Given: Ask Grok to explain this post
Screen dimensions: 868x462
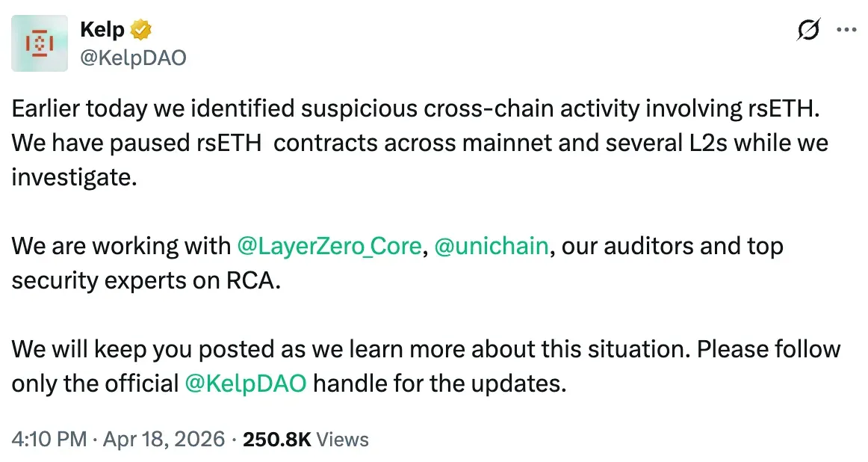Looking at the screenshot, I should coord(810,29).
